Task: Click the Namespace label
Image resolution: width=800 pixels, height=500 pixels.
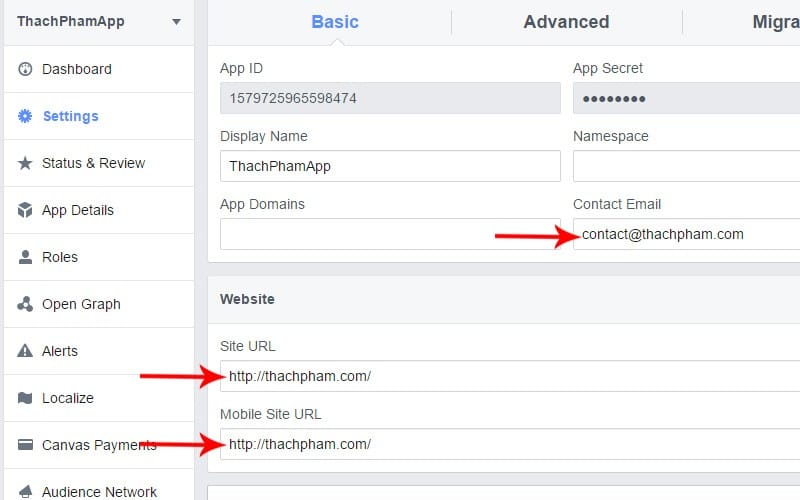Action: click(611, 136)
